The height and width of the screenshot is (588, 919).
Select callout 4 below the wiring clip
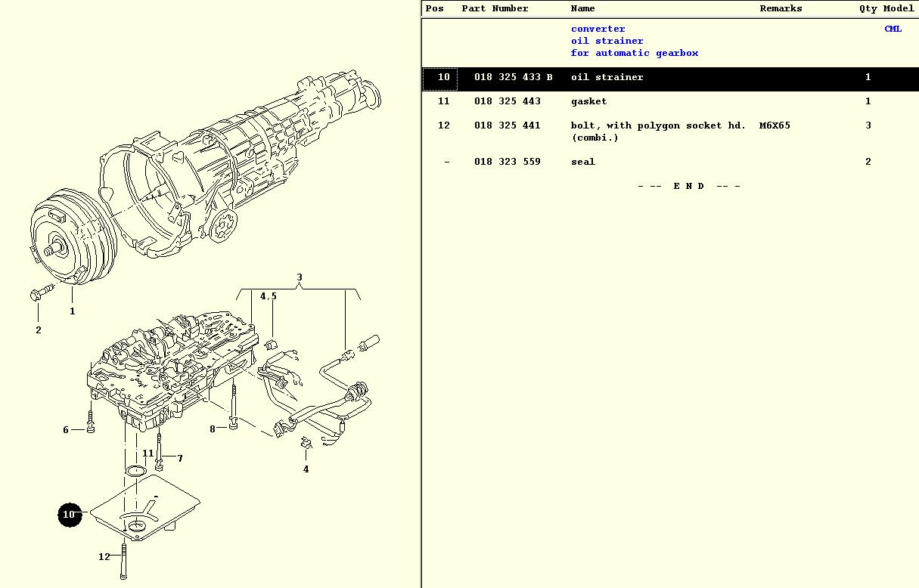coord(306,469)
